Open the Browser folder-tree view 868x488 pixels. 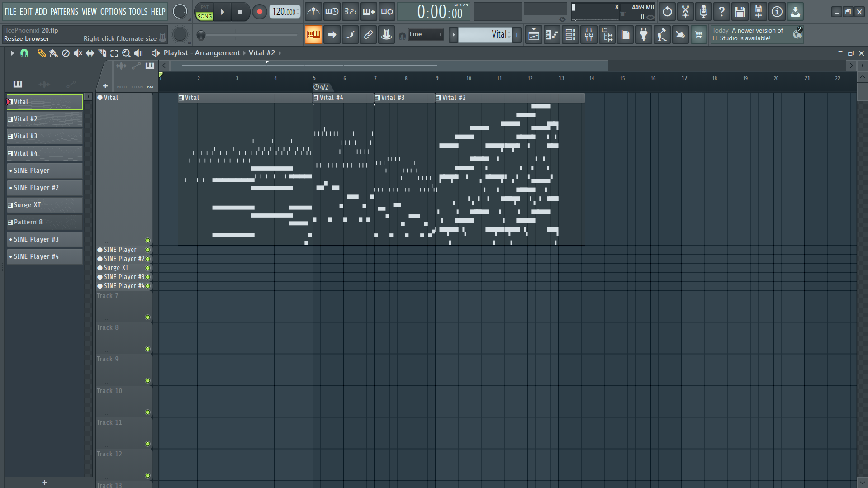click(x=607, y=35)
